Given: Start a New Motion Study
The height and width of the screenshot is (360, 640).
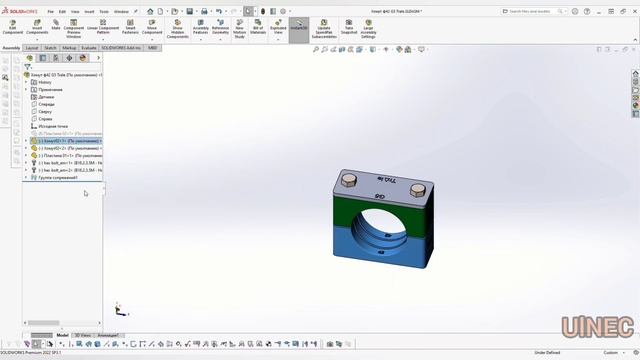Looking at the screenshot, I should [240, 29].
